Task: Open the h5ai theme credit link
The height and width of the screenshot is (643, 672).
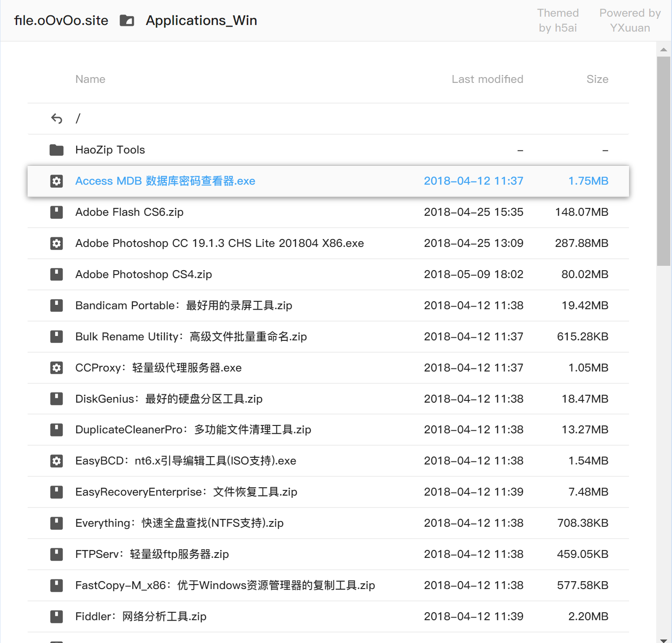Action: (558, 21)
